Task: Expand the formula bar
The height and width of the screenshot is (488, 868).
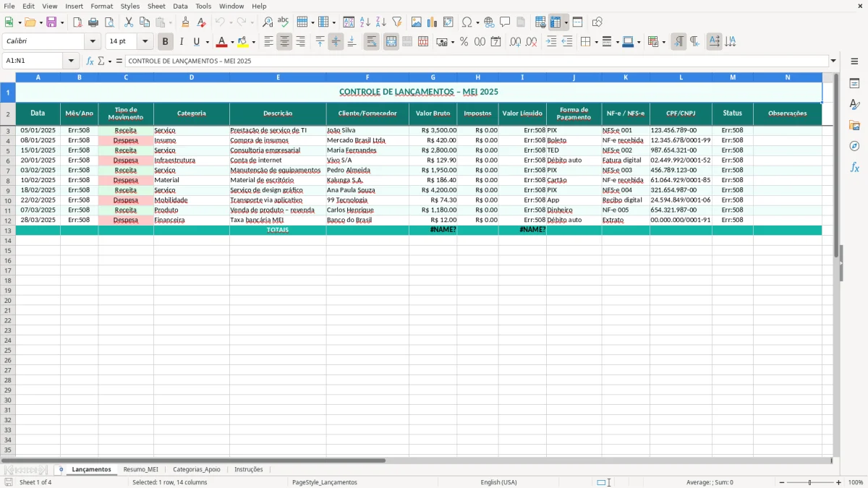Action: click(x=833, y=61)
